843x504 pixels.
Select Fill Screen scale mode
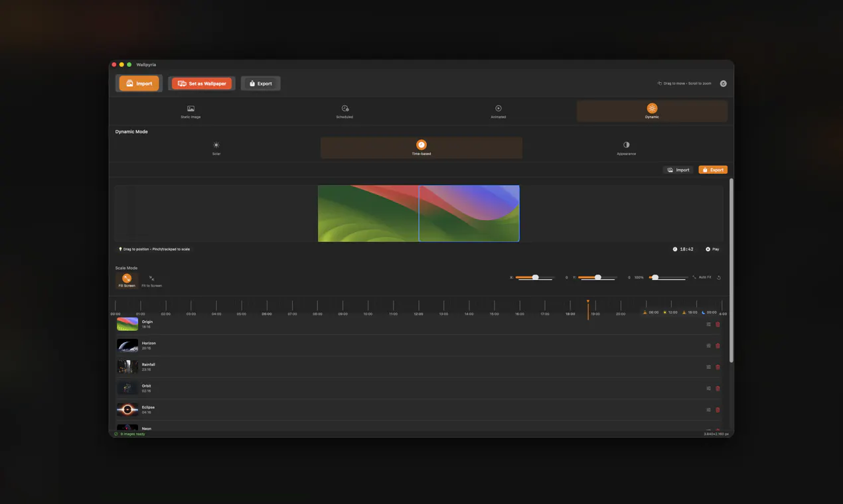[x=127, y=281]
